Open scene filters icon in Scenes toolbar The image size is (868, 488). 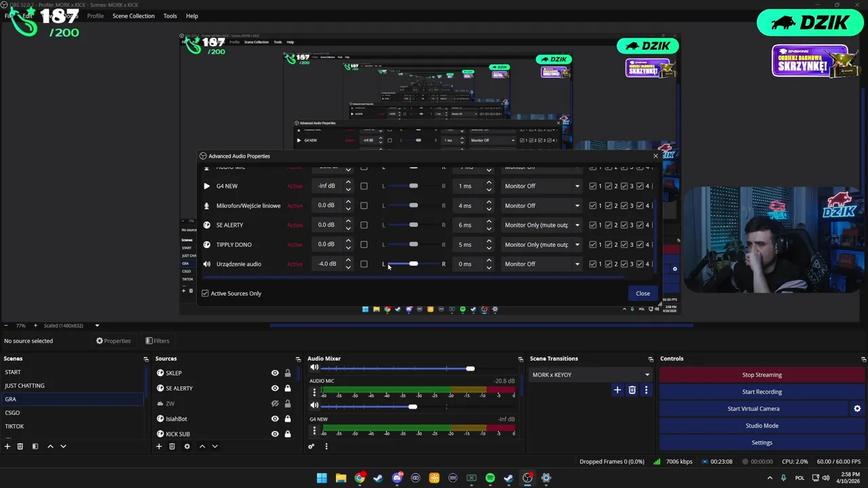tap(35, 447)
